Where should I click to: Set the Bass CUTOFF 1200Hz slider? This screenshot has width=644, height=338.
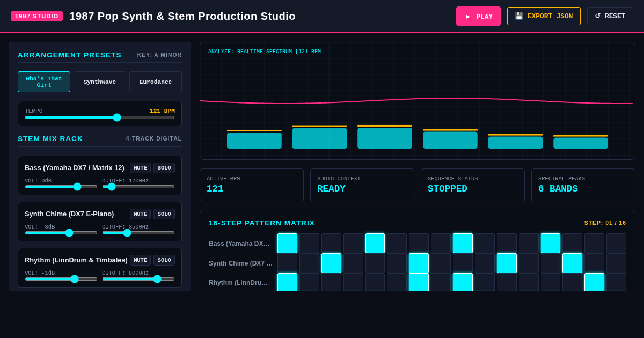(138, 187)
